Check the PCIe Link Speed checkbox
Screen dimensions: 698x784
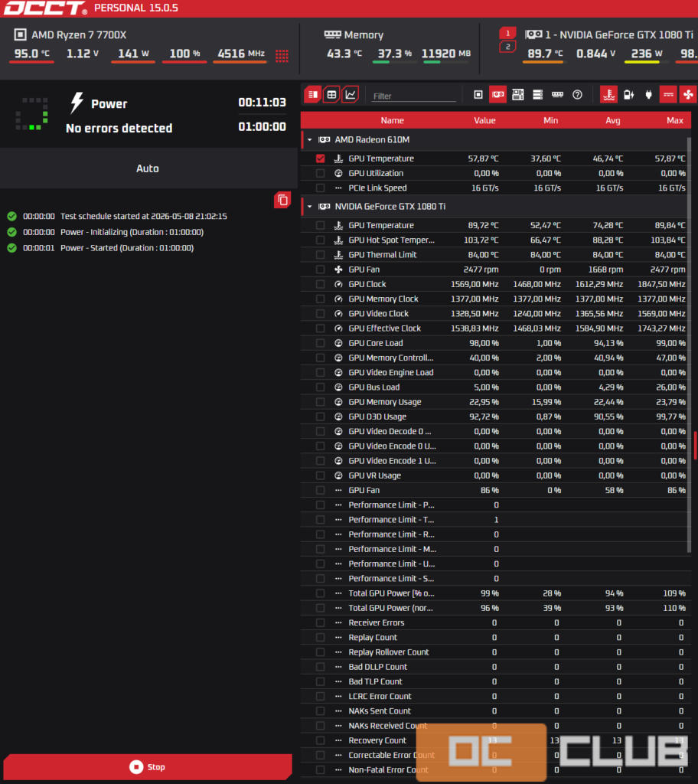click(321, 188)
